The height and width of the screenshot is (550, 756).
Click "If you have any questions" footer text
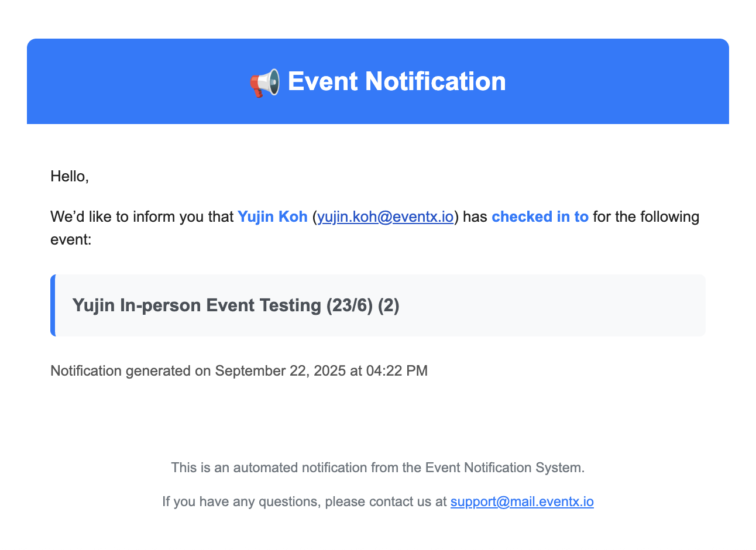(x=240, y=502)
